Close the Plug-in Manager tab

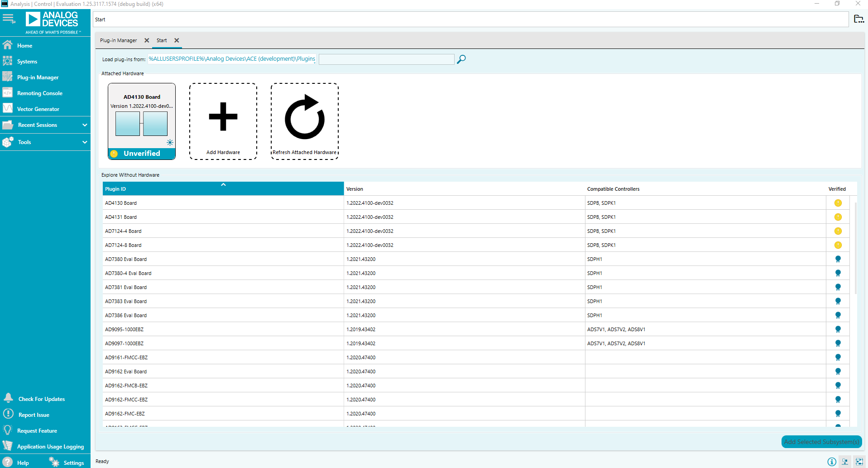click(147, 40)
